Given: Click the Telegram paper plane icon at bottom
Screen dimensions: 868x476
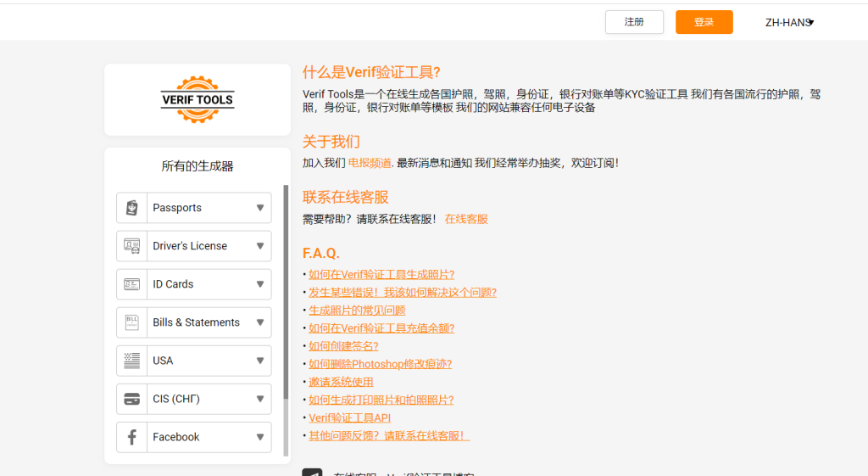Looking at the screenshot, I should [x=312, y=473].
